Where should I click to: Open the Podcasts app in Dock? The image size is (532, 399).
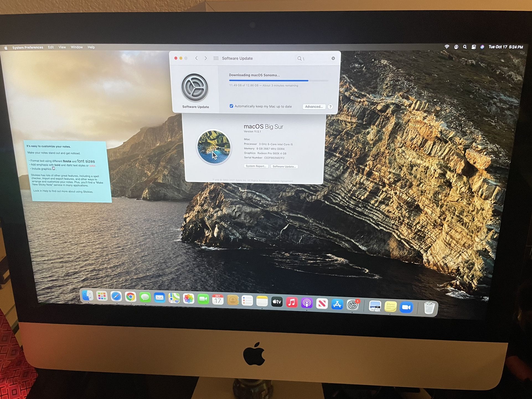[307, 303]
